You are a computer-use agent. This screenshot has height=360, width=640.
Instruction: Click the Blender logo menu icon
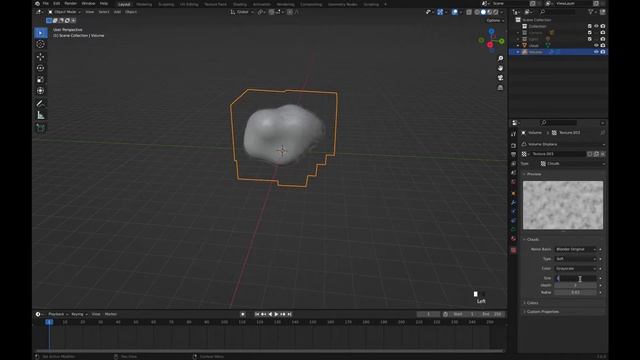(x=37, y=4)
